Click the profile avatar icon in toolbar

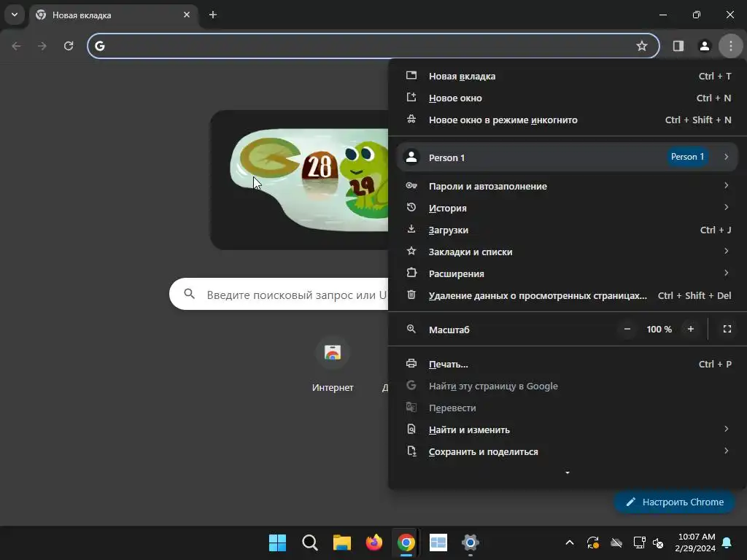(704, 46)
